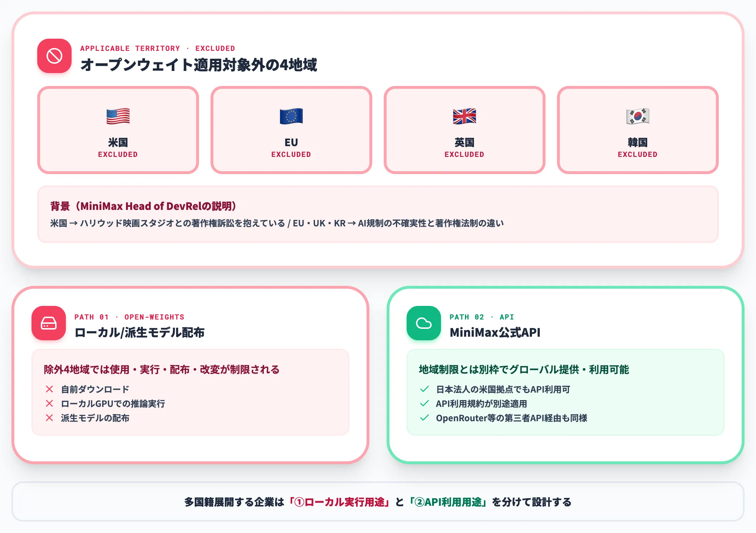Click the UK flag icon
Screen dimensions: 756x533
[465, 116]
